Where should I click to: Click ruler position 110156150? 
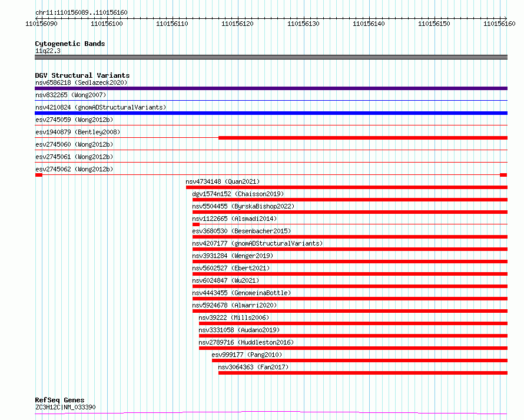pyautogui.click(x=434, y=24)
